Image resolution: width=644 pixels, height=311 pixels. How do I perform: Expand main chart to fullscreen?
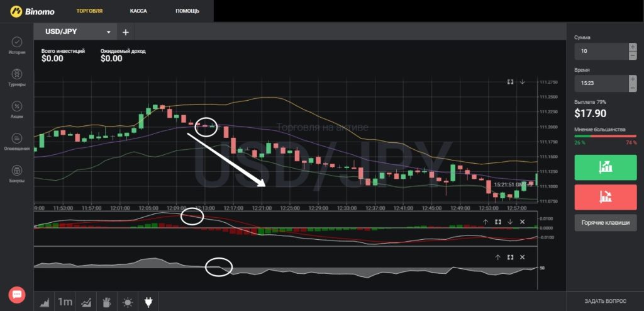pos(510,82)
